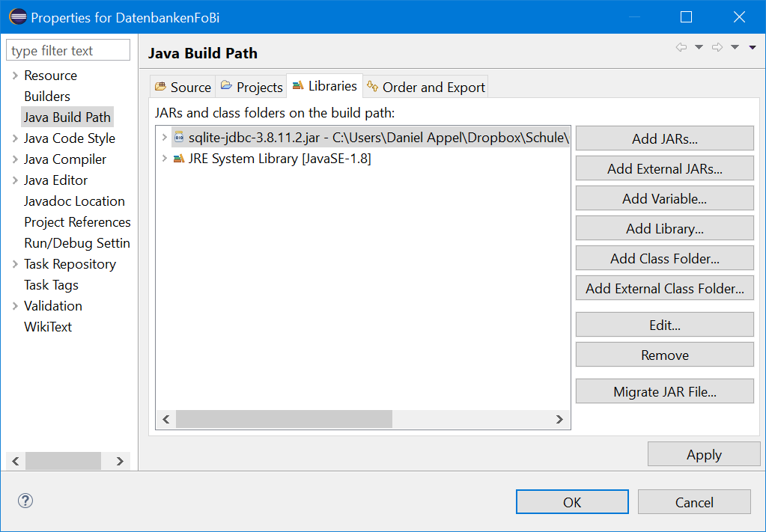Switch to the Projects tab
Image resolution: width=766 pixels, height=532 pixels.
(x=252, y=87)
